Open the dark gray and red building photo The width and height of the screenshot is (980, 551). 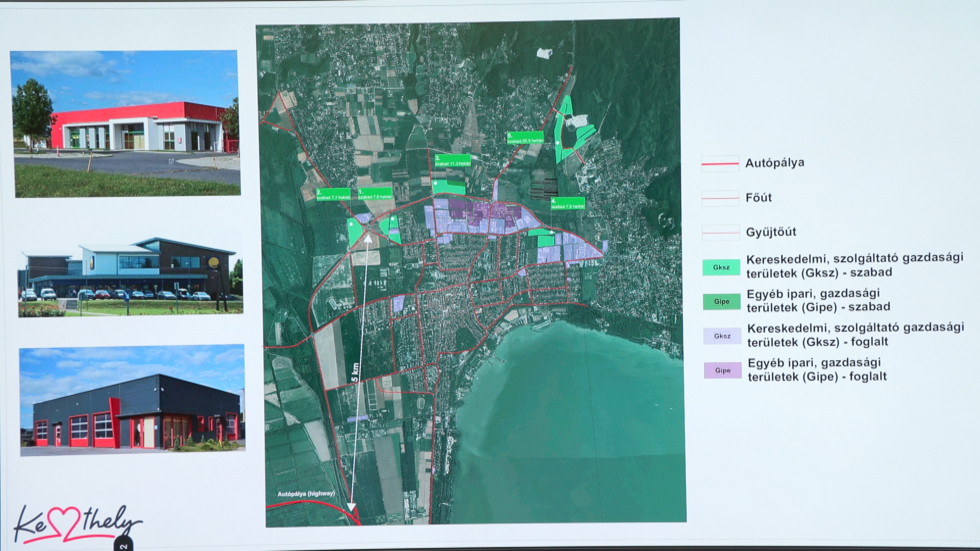(132, 400)
